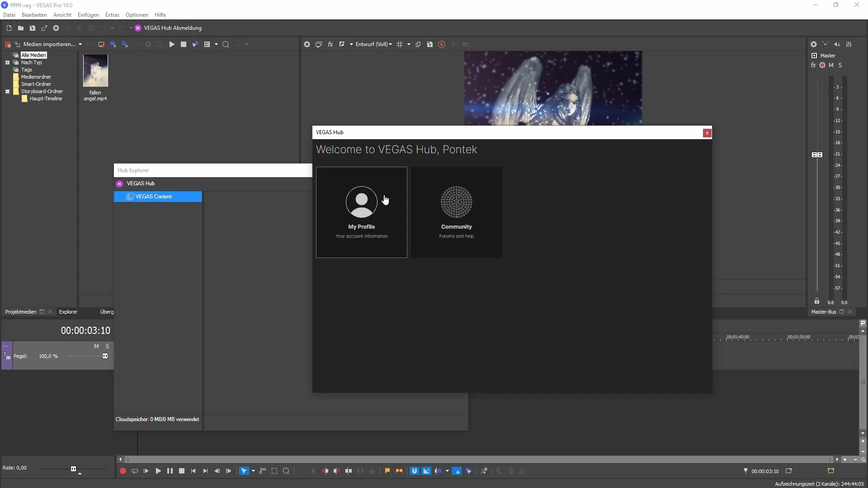Click the record audio icon in transport
The height and width of the screenshot is (488, 868).
tap(123, 471)
